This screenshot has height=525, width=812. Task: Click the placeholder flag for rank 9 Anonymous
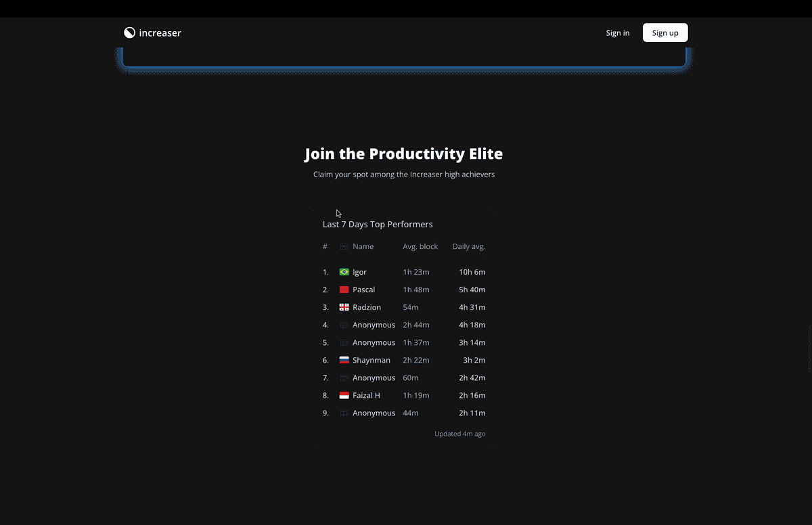(x=344, y=413)
